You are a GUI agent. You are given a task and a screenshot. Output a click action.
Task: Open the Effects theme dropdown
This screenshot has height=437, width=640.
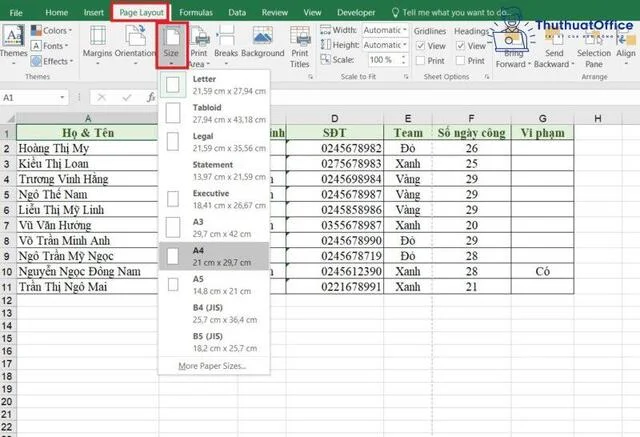(x=52, y=61)
